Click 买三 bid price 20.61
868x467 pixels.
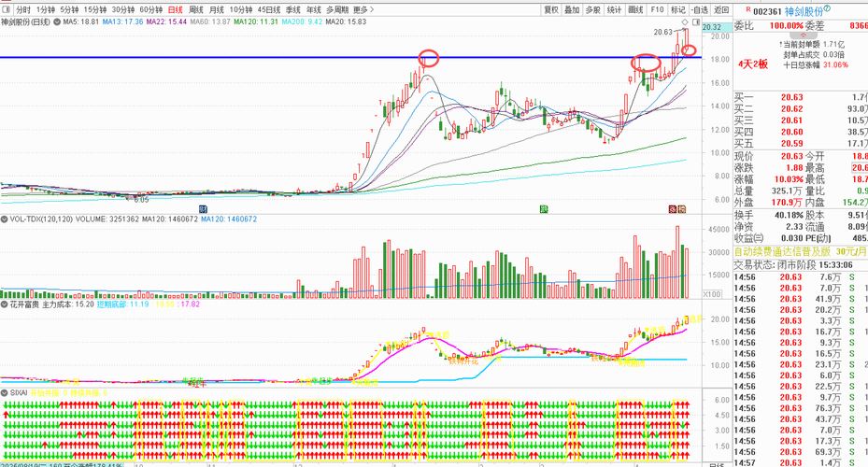pos(791,120)
